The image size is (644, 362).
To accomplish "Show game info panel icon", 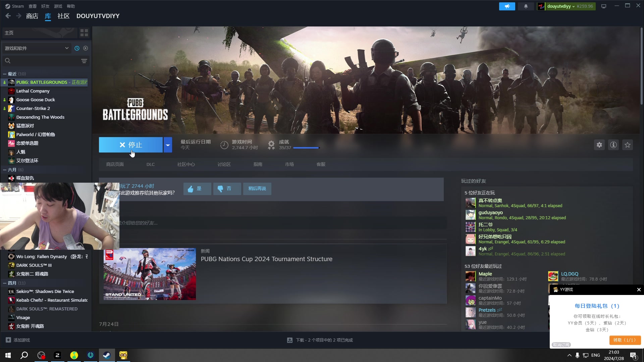I will click(x=613, y=145).
